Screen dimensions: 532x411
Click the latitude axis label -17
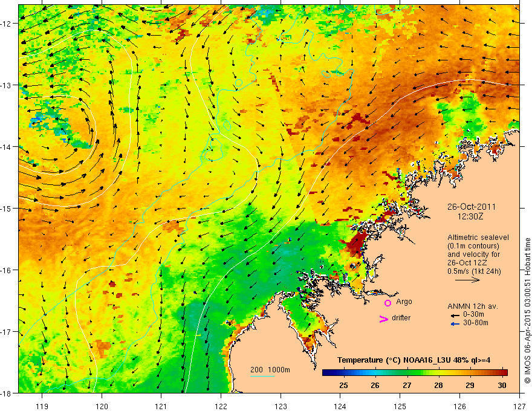tap(7, 332)
